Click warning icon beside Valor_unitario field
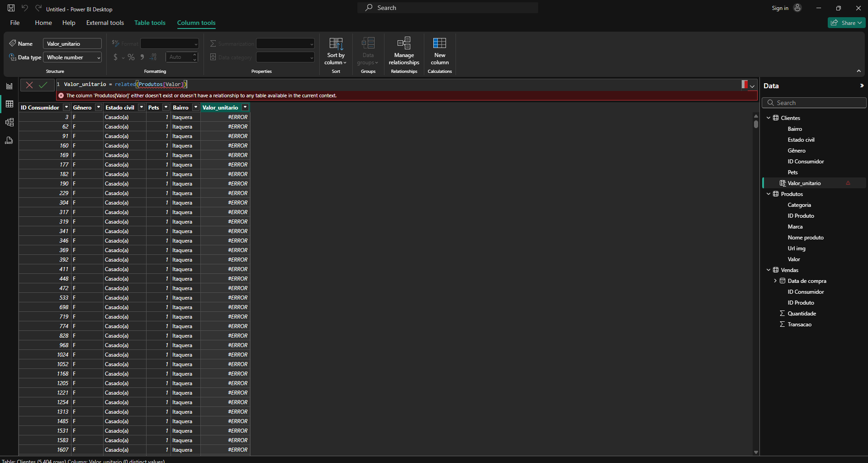 [x=848, y=183]
